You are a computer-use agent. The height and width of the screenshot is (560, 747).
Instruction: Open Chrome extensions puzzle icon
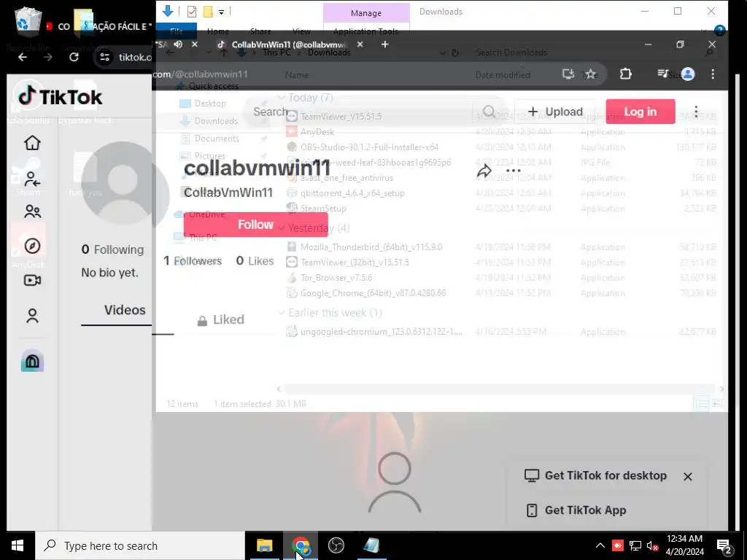625,74
